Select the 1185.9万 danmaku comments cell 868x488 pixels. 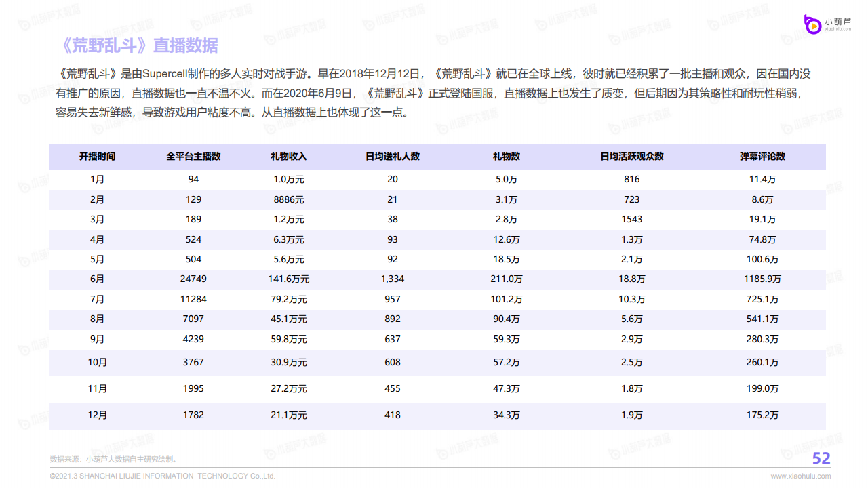[762, 279]
